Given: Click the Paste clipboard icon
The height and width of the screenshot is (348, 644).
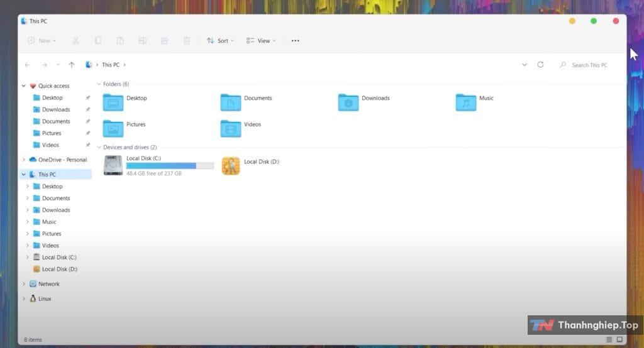Looking at the screenshot, I should [x=120, y=41].
